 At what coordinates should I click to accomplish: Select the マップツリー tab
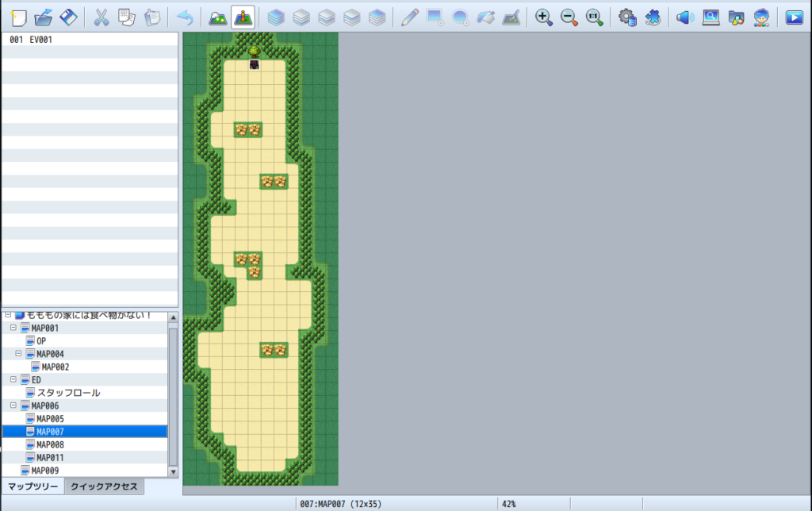[x=33, y=486]
